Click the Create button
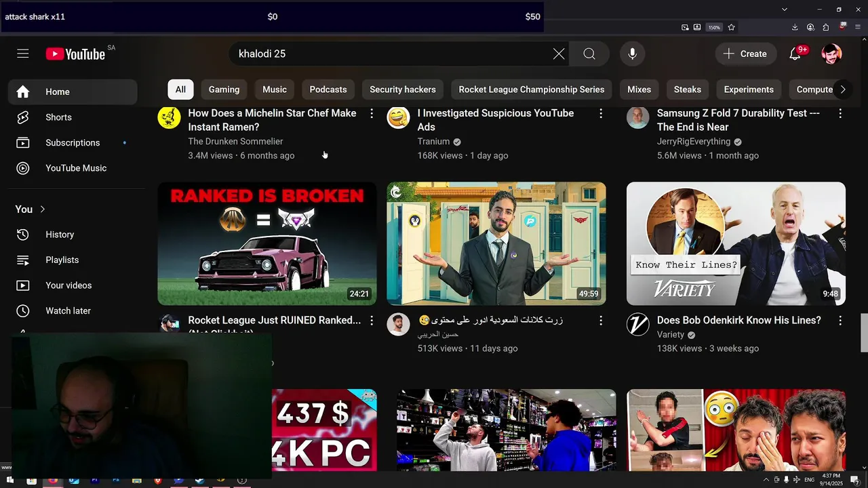Viewport: 868px width, 488px height. tap(745, 54)
